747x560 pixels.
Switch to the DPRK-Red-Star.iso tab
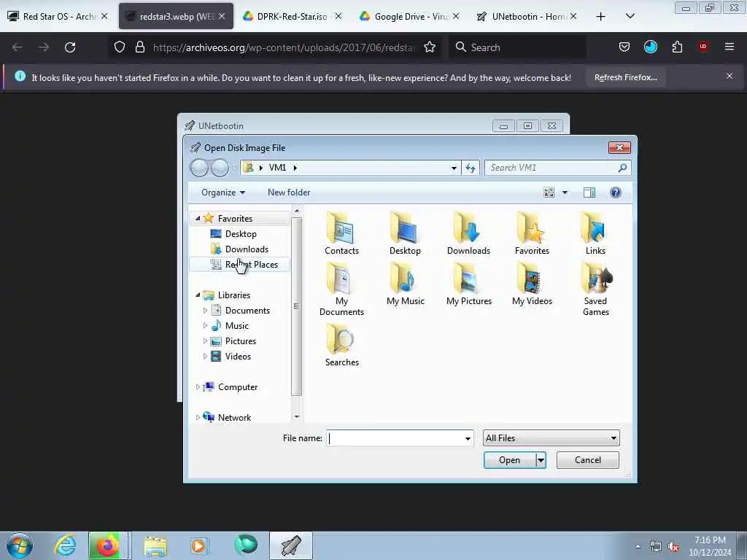click(x=292, y=16)
